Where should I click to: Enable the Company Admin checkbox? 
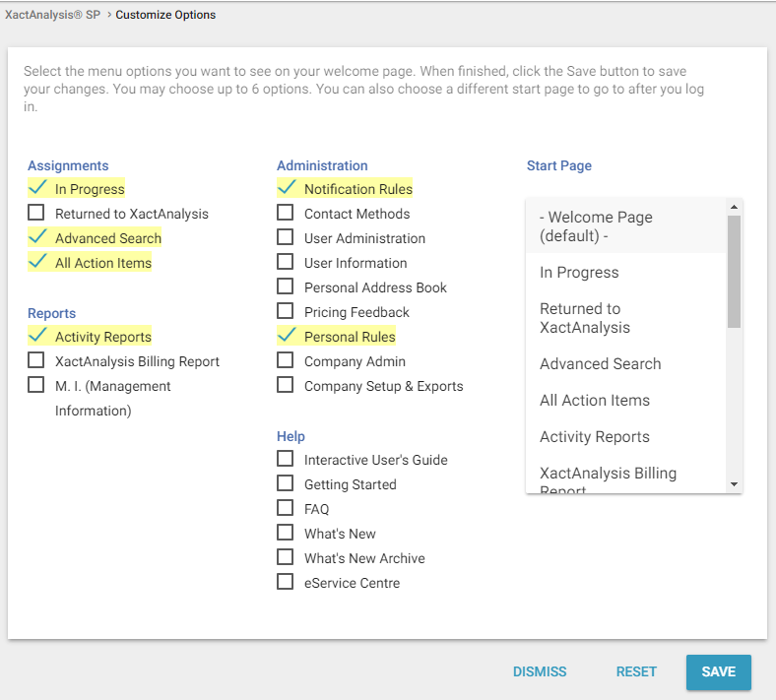click(286, 360)
